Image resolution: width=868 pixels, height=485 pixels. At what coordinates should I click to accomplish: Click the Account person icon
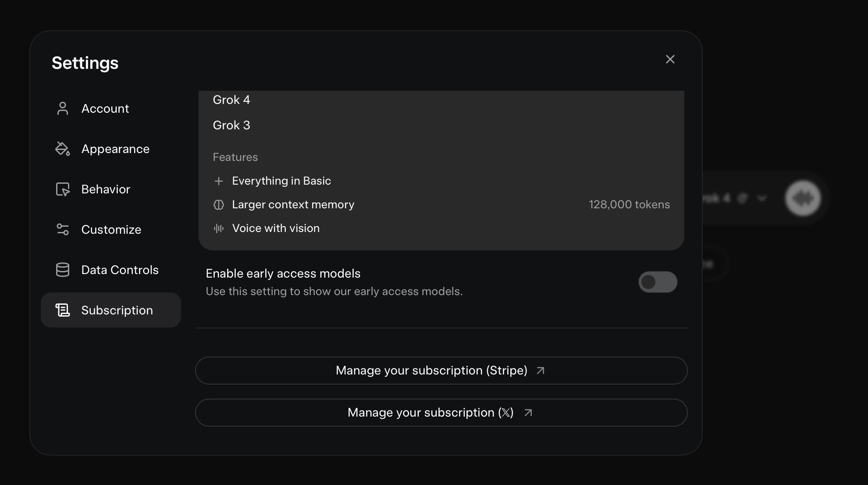point(63,108)
